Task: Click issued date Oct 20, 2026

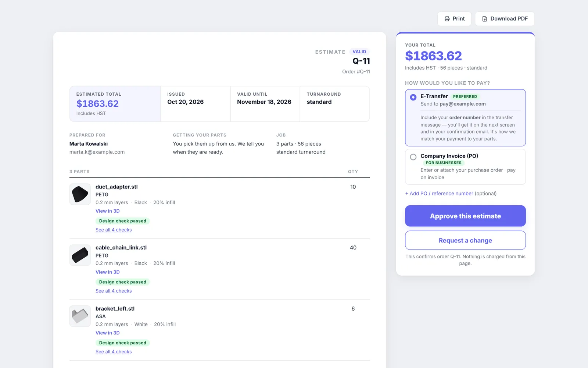Action: pos(185,102)
